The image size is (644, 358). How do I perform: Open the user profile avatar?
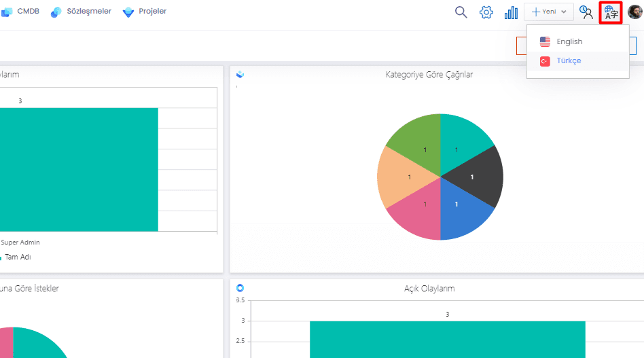pyautogui.click(x=635, y=12)
